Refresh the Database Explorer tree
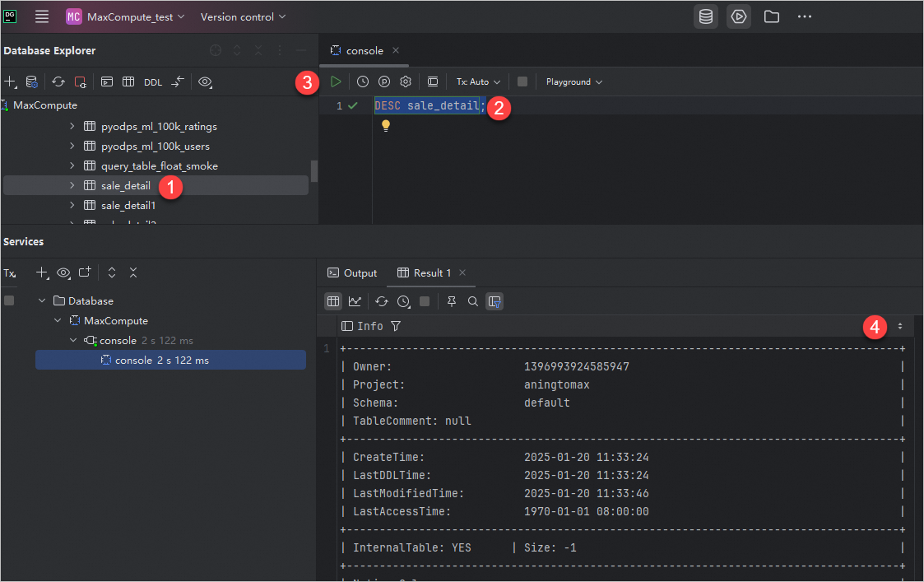Image resolution: width=924 pixels, height=582 pixels. 58,81
